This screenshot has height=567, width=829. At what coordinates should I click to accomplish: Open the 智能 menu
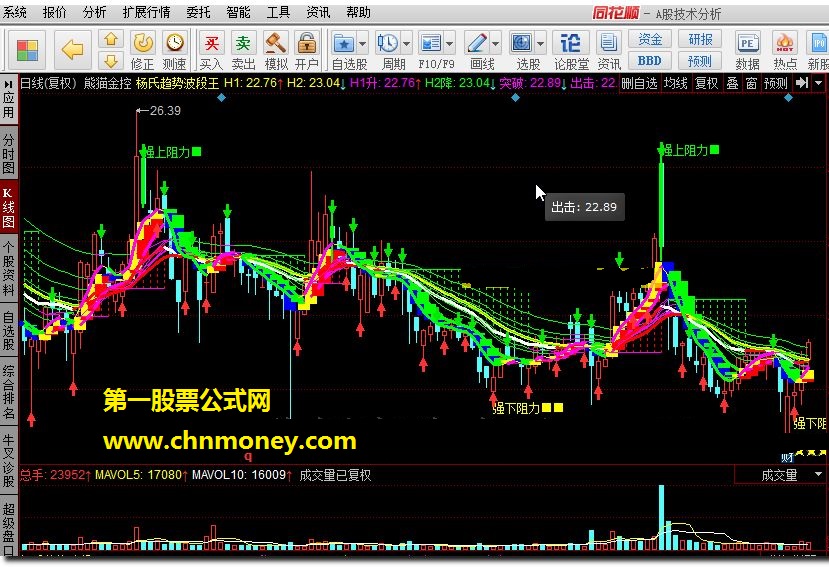pos(238,12)
